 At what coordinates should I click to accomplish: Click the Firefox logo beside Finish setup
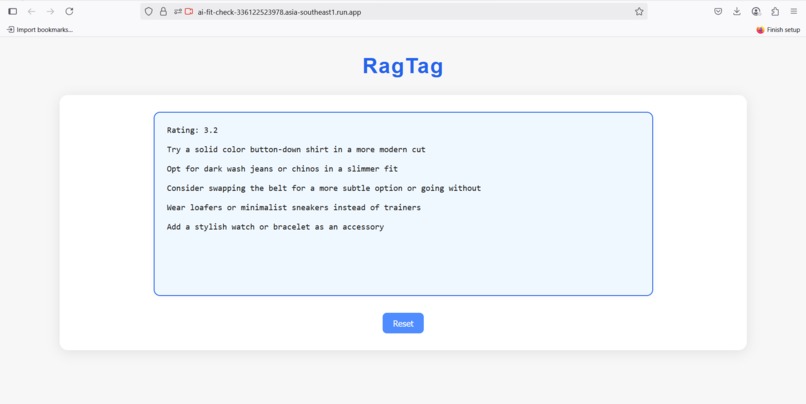point(760,30)
